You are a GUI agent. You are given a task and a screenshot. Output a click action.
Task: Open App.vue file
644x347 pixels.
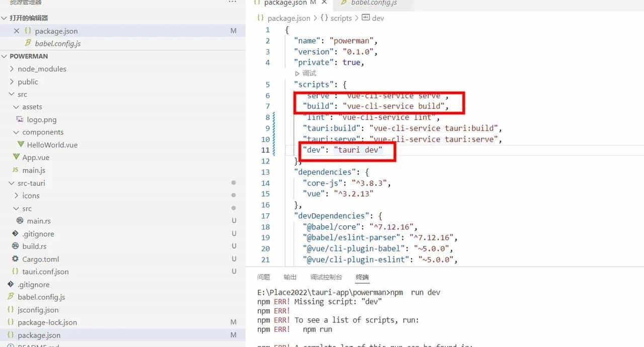click(x=36, y=157)
